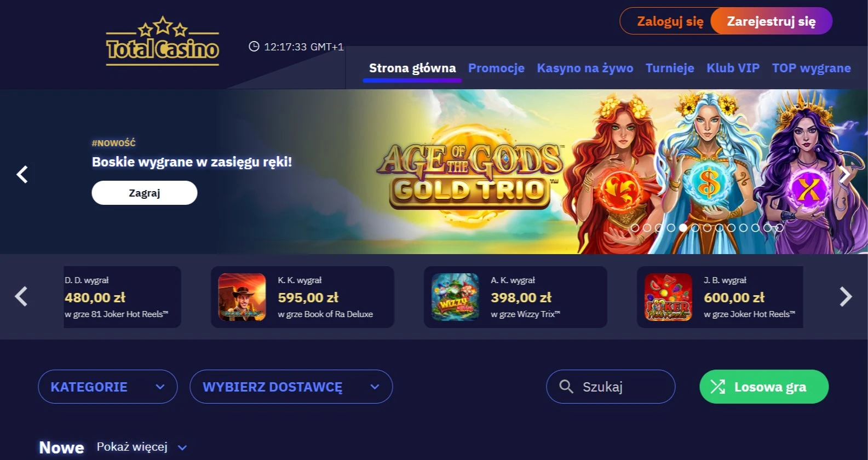Open the WYBIERZ DOSTAWCĘ dropdown
This screenshot has width=868, height=460.
[x=291, y=387]
